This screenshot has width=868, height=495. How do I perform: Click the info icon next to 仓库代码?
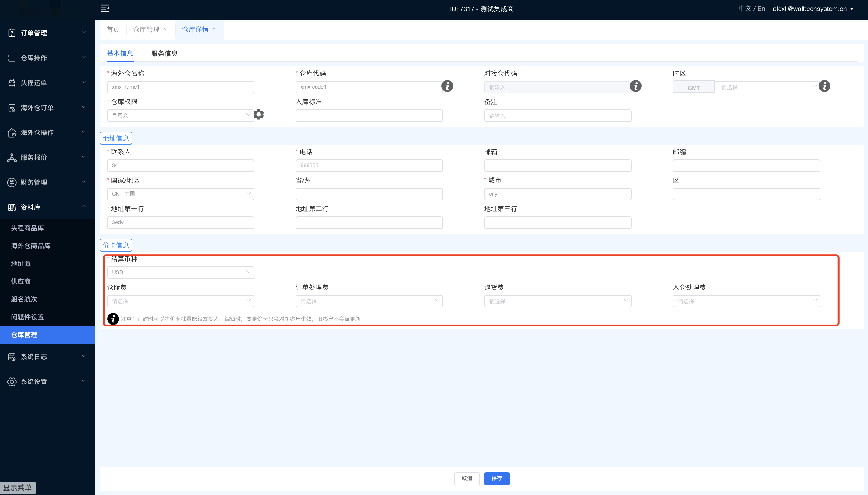pos(447,86)
